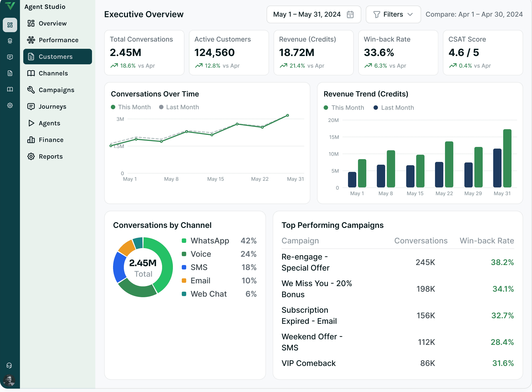Click the Customers document icon

point(31,57)
